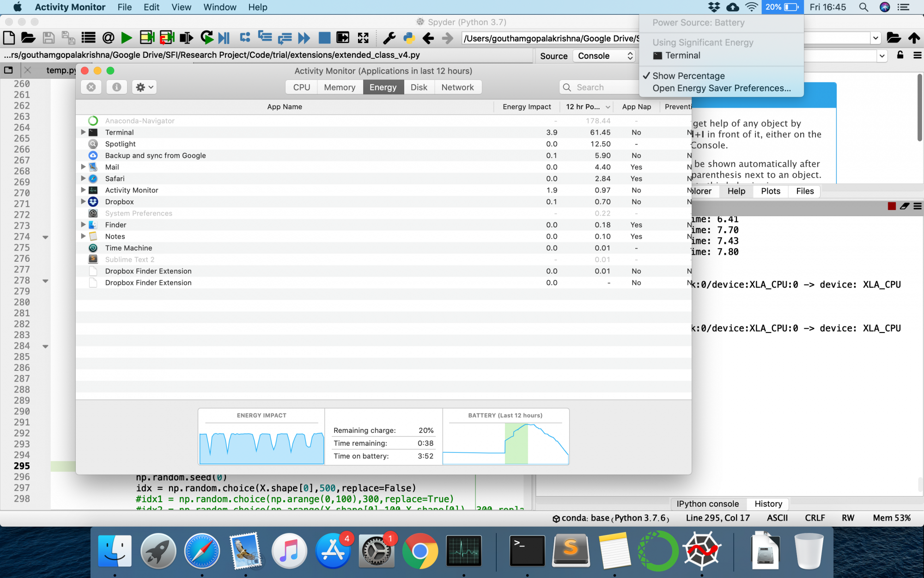Viewport: 924px width, 578px height.
Task: Click the help pane vertical scrollbar
Action: coord(919,107)
